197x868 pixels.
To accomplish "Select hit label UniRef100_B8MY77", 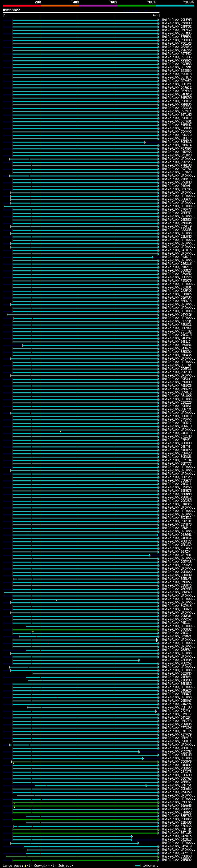I will point(177,464).
